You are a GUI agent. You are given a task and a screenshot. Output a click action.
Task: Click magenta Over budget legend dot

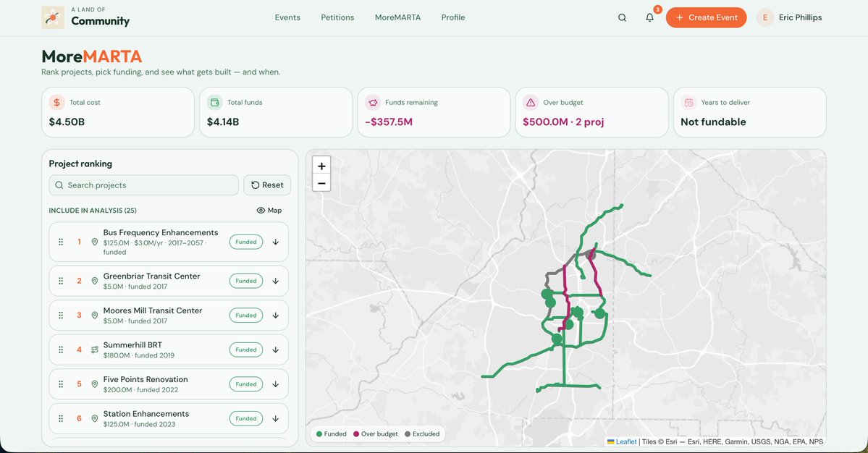[356, 434]
